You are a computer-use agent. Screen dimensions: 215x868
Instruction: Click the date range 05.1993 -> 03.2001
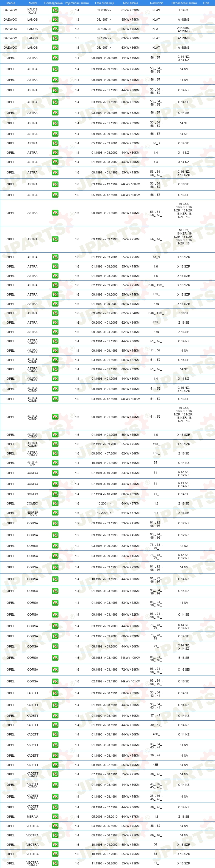pos(104,143)
